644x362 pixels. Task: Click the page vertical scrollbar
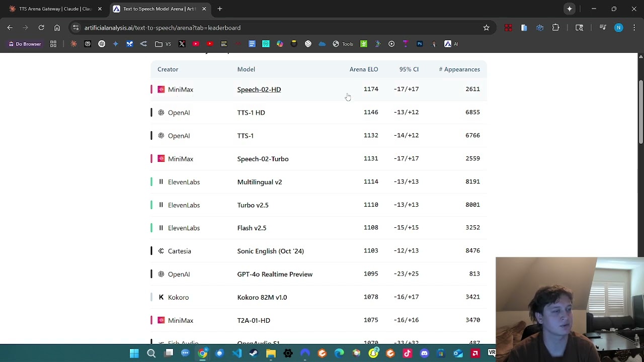point(640,112)
